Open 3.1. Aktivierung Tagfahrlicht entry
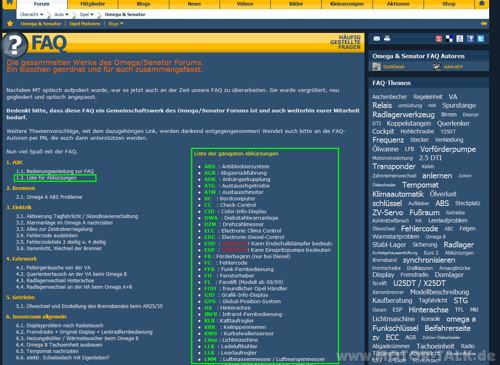 tap(77, 216)
